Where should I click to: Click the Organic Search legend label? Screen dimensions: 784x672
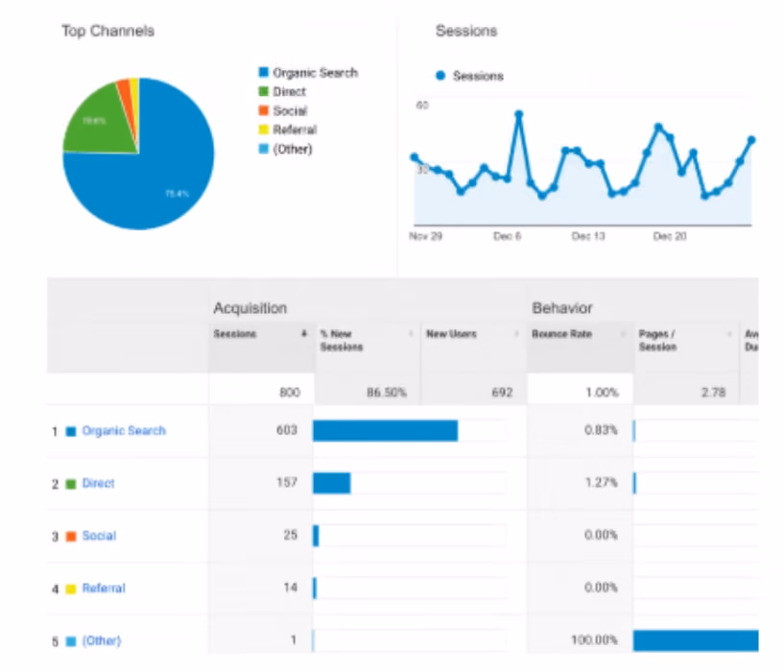pos(316,73)
